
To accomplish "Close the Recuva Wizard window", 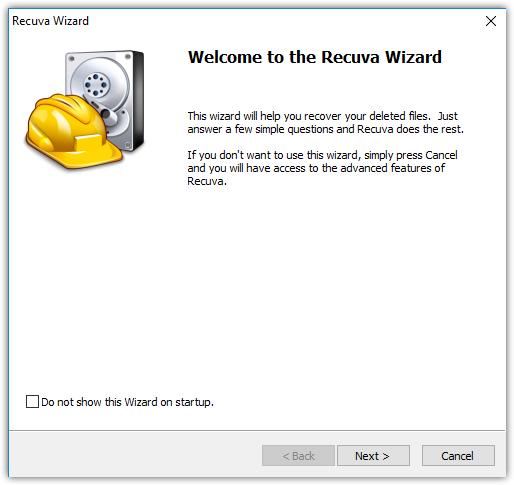I will [491, 21].
